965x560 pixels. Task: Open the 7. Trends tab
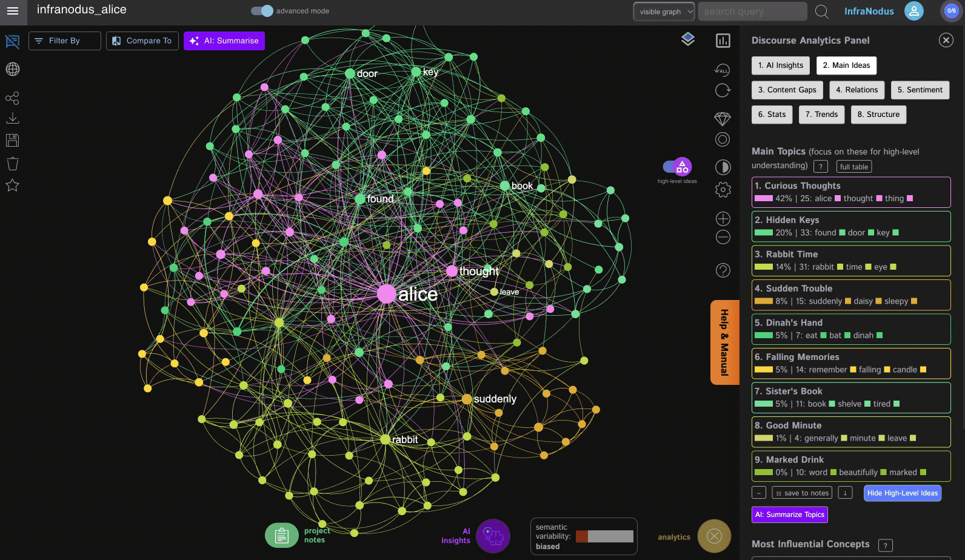[x=821, y=114]
